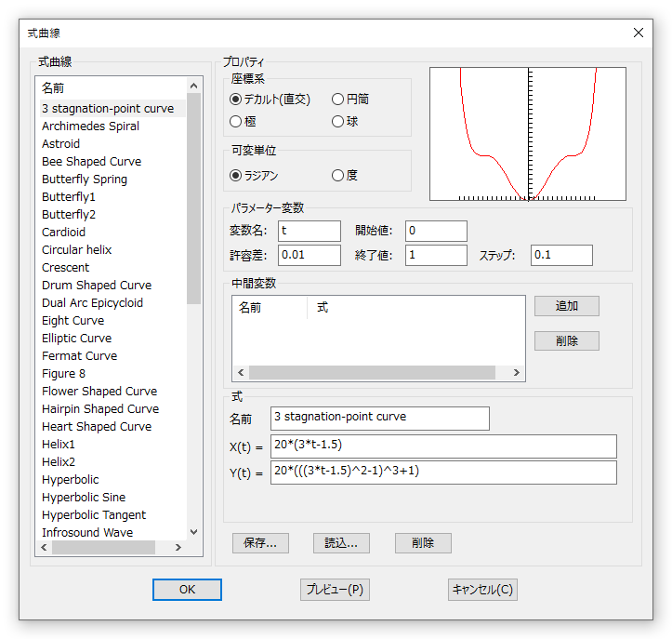Screen dimensions: 672x639
Task: Select "Cardioid" in the curve list
Action: [63, 232]
